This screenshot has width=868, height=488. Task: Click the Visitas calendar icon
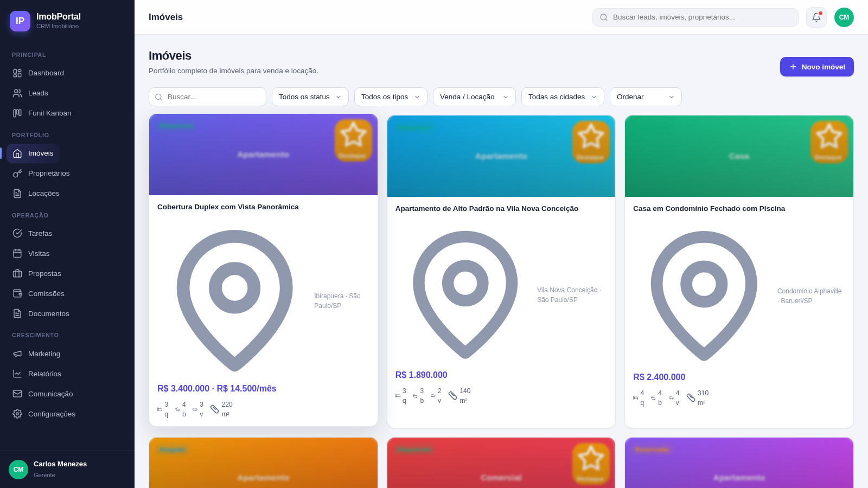click(x=17, y=254)
